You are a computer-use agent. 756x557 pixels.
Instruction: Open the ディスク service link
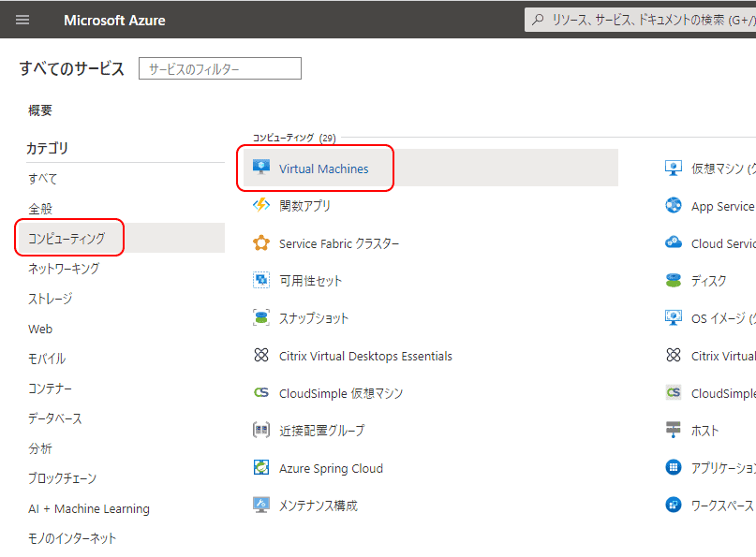coord(709,281)
